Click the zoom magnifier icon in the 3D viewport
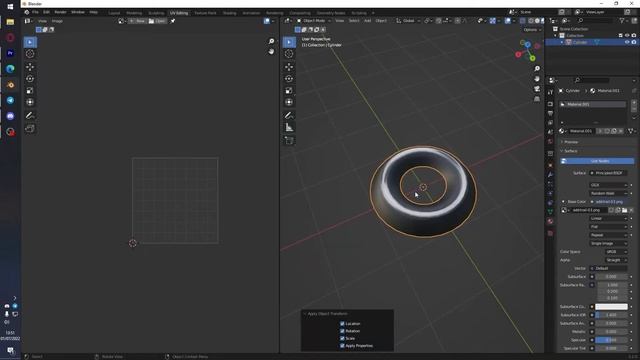The height and width of the screenshot is (360, 640). click(537, 69)
